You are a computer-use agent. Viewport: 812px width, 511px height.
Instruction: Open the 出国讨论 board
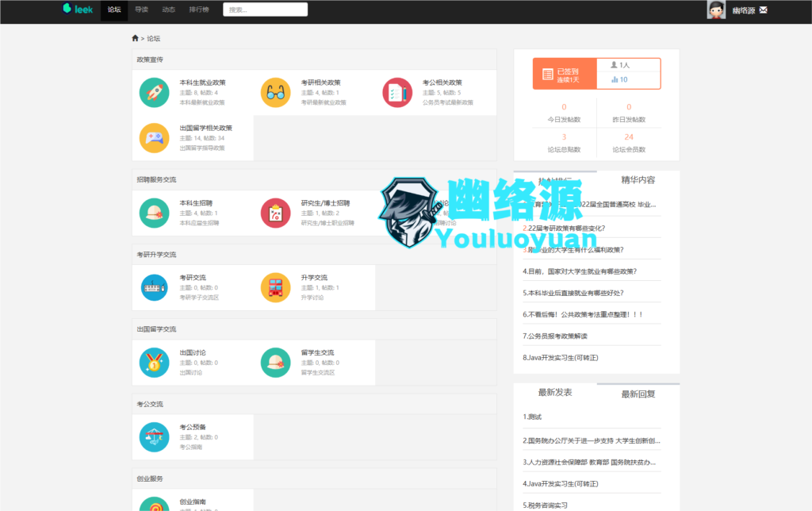pos(193,352)
